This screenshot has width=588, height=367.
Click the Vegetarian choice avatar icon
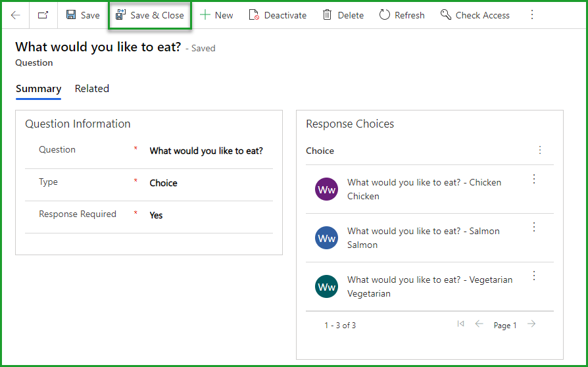pyautogui.click(x=326, y=287)
